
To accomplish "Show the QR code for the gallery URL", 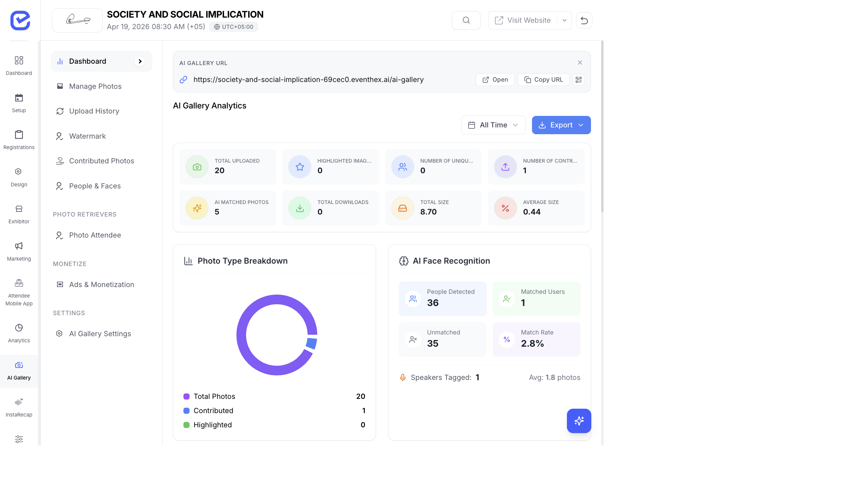I will coord(578,80).
